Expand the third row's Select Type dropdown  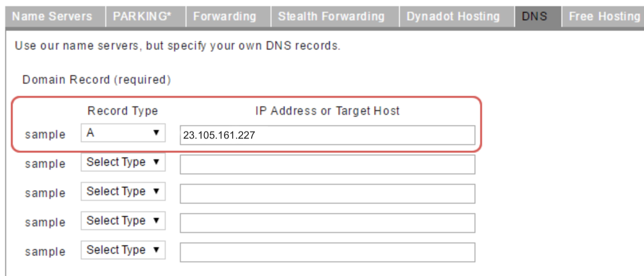point(123,192)
